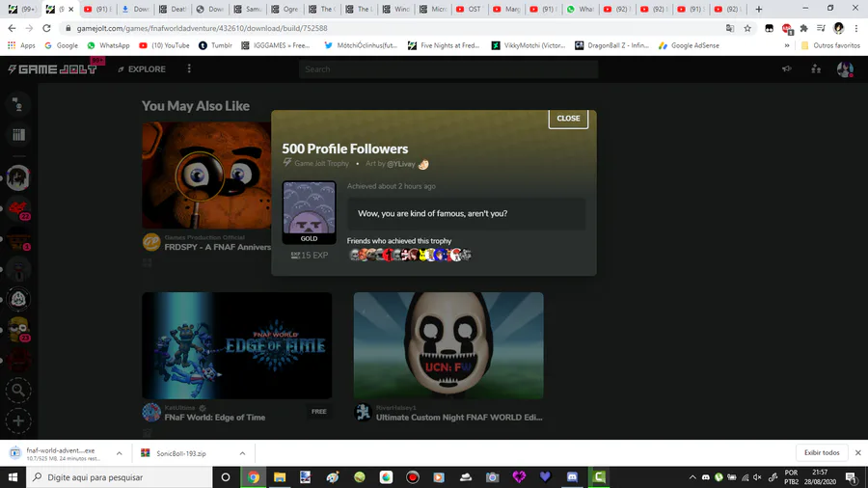This screenshot has width=868, height=488.
Task: Open the Camtasia icon in taskbar
Action: tap(598, 477)
